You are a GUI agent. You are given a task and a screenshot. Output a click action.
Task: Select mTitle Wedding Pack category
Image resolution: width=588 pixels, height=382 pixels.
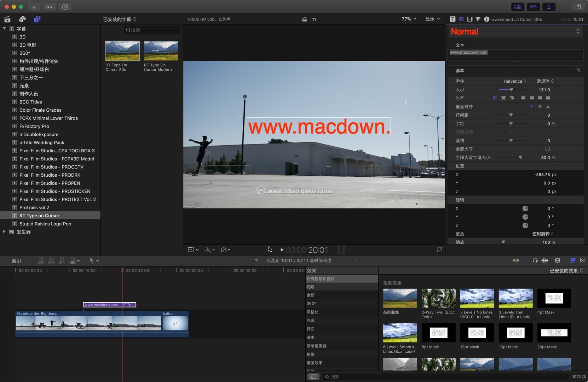pyautogui.click(x=42, y=142)
